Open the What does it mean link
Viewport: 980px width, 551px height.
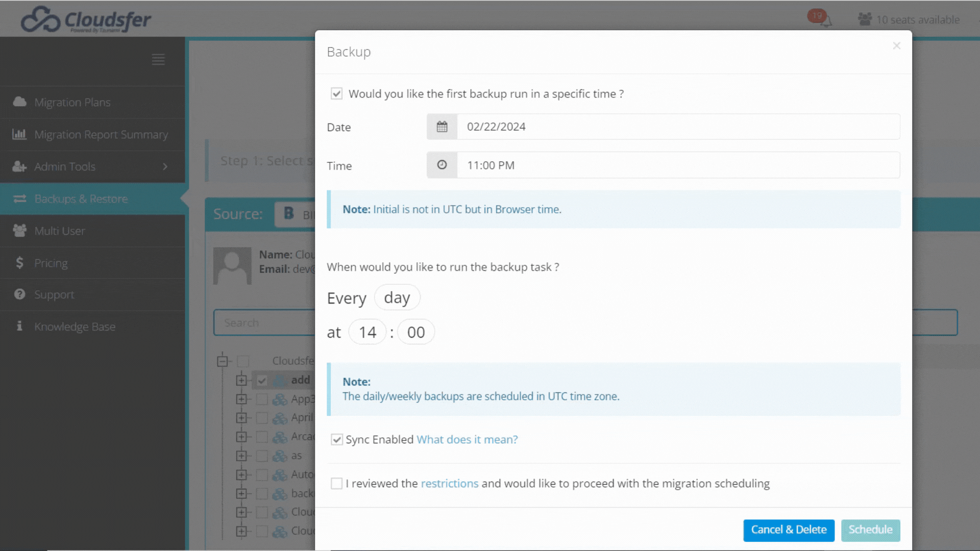(467, 439)
